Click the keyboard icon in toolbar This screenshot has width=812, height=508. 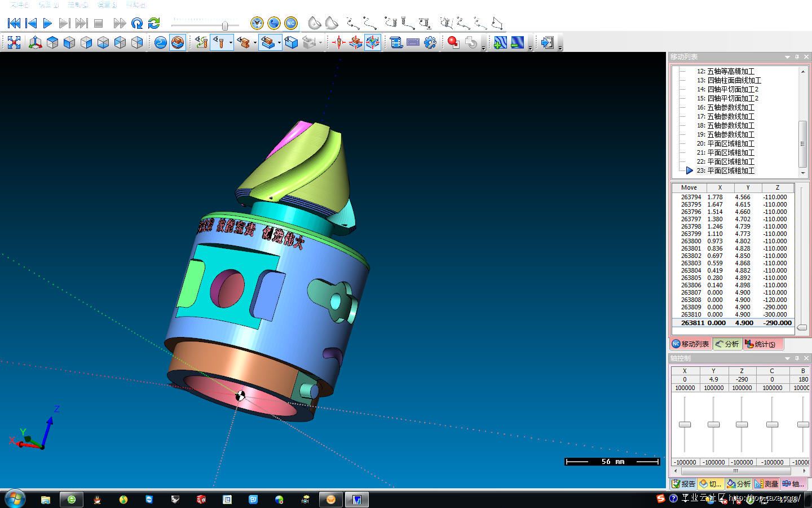(x=413, y=42)
